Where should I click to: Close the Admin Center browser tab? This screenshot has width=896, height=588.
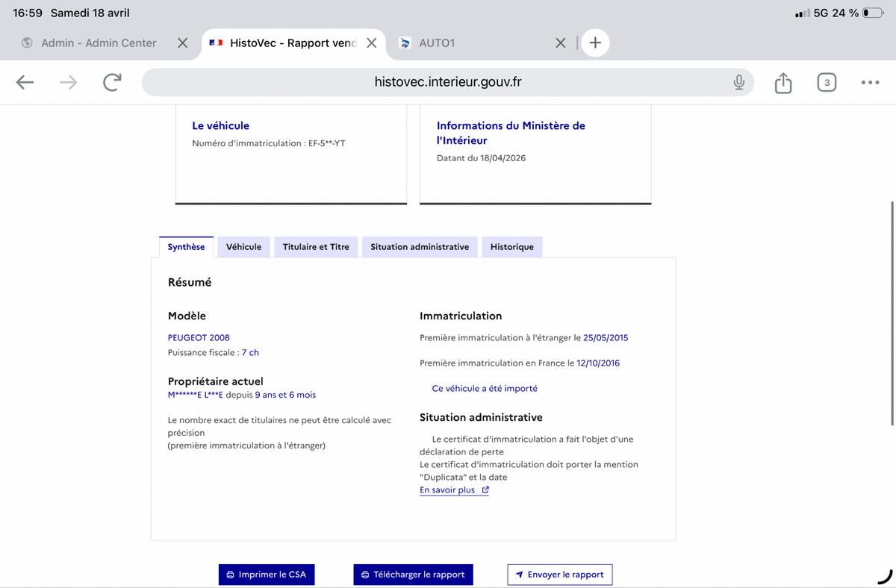(182, 43)
